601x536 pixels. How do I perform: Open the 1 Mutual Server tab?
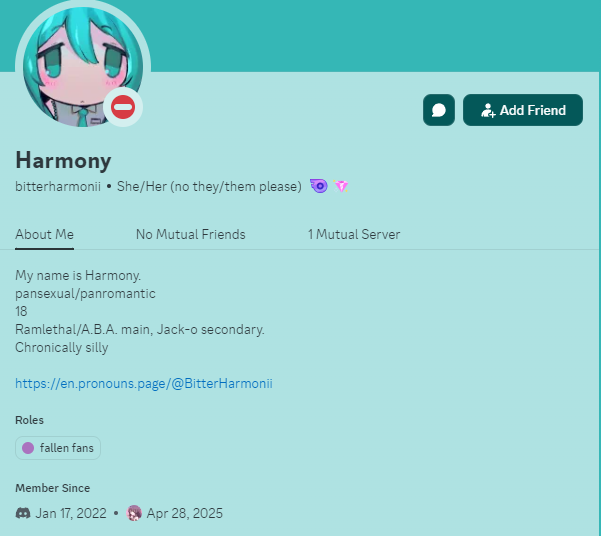354,234
